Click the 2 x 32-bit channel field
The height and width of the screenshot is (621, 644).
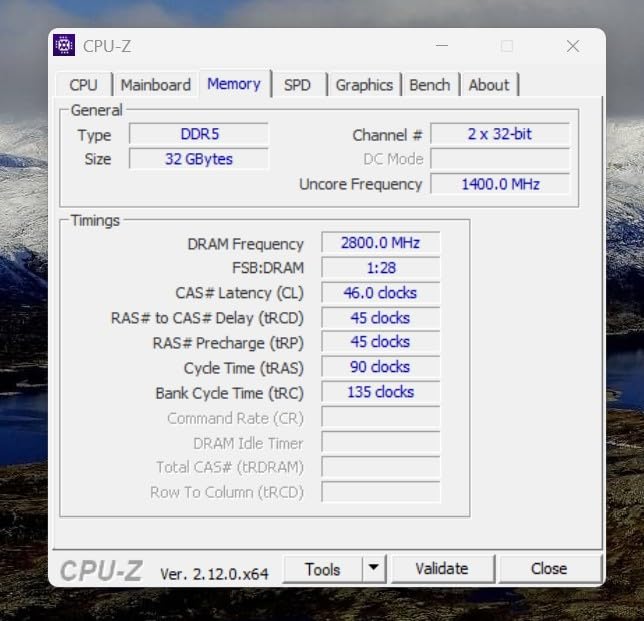click(x=500, y=134)
